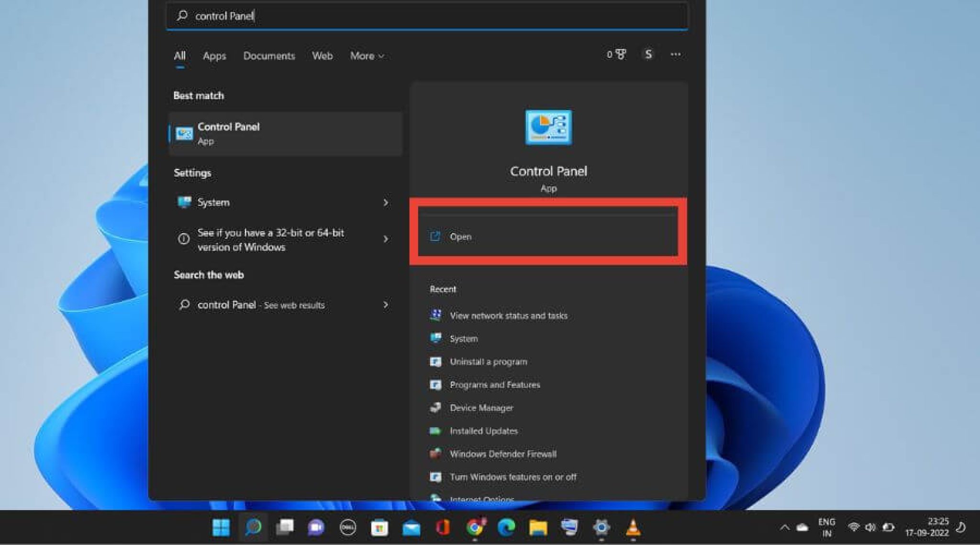Open Microsoft Store from the taskbar
This screenshot has height=545, width=980.
click(379, 528)
